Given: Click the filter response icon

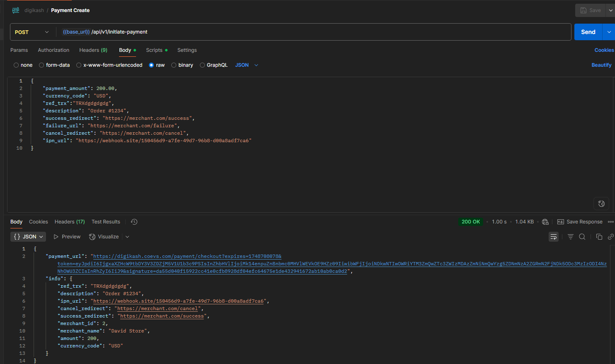Looking at the screenshot, I should 571,237.
